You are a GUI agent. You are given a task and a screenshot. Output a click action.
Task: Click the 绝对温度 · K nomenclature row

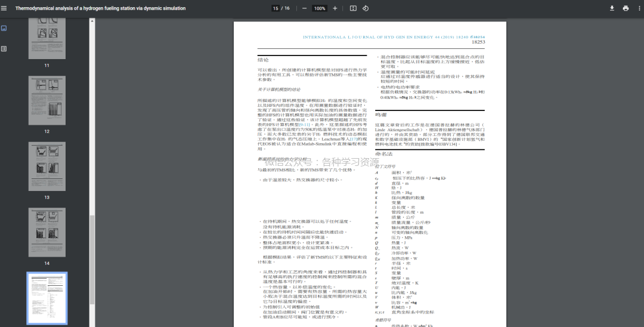tap(397, 283)
